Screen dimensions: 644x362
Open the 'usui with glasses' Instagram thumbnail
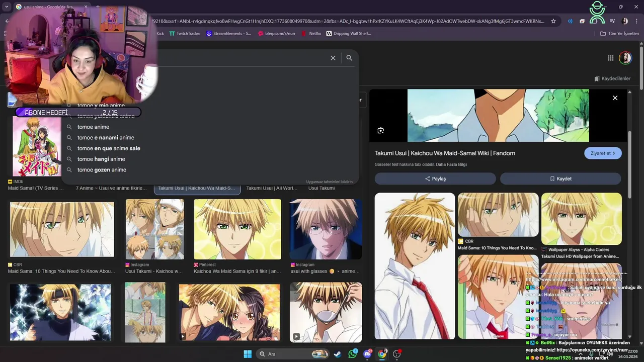click(x=326, y=229)
